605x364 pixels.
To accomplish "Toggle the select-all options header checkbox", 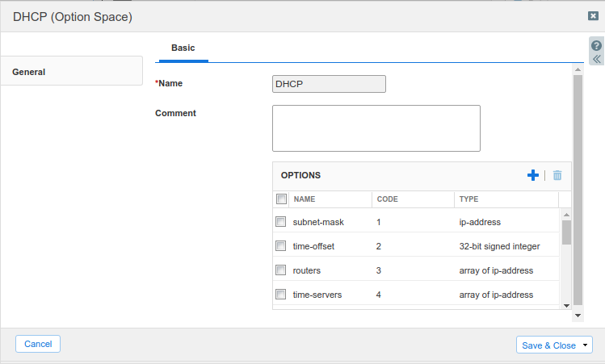I will [281, 199].
